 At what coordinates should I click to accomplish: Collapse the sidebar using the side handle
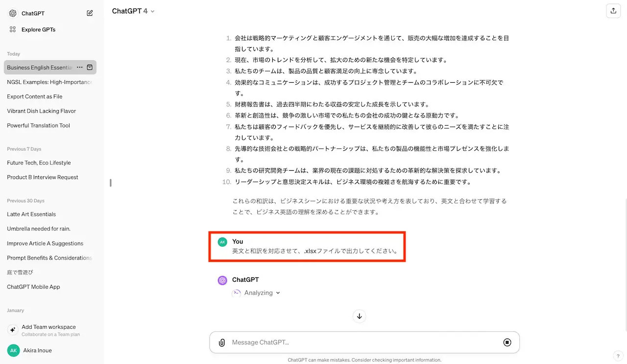[111, 182]
